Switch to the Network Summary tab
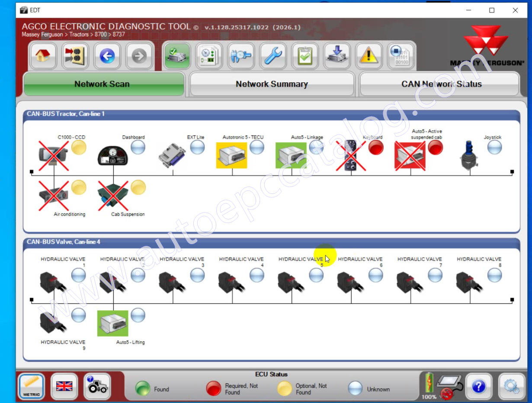The image size is (532, 403). click(272, 84)
